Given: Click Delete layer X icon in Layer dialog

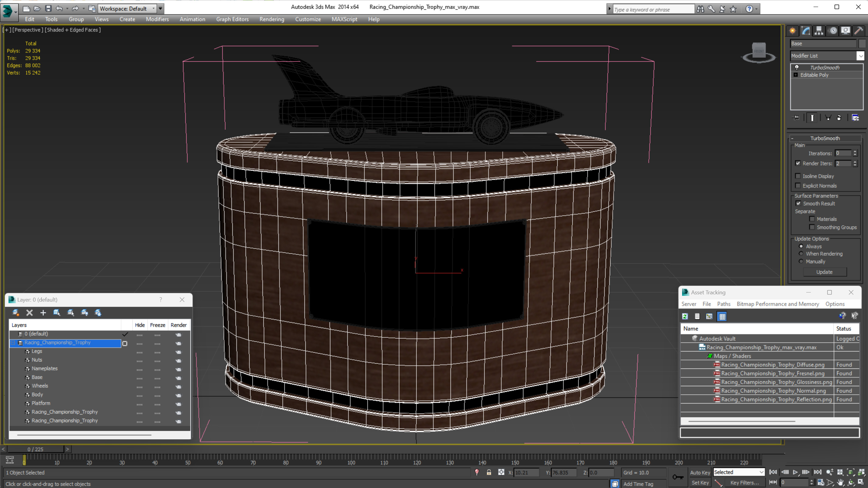Looking at the screenshot, I should 30,313.
